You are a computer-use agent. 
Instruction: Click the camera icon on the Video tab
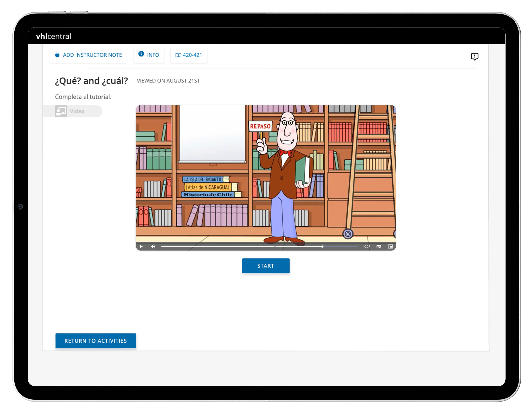click(61, 111)
